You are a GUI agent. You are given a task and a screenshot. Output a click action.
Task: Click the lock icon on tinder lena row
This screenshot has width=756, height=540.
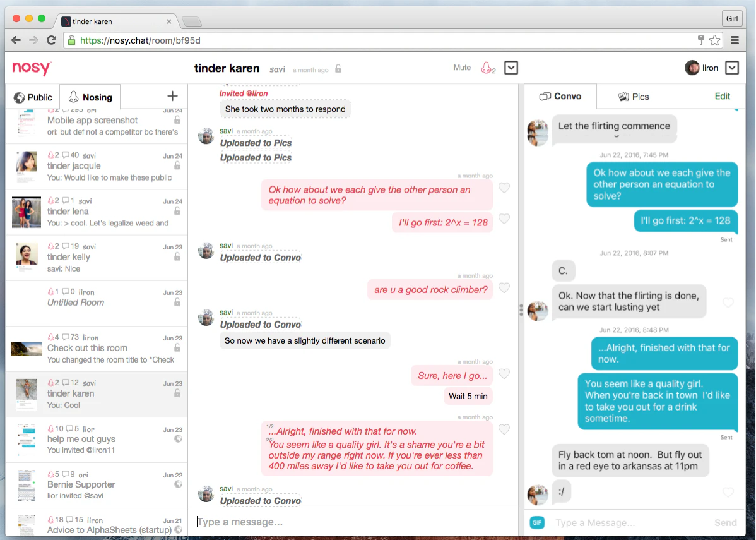(x=177, y=211)
